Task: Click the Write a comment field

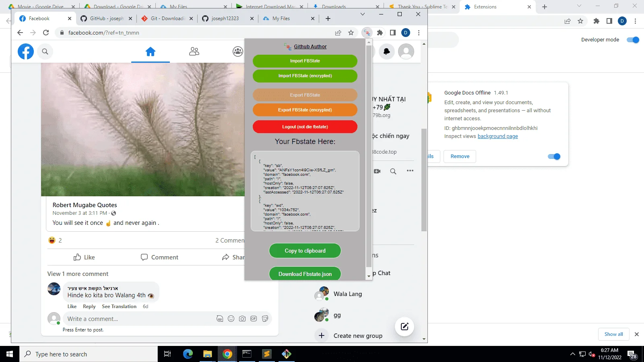Action: pyautogui.click(x=140, y=319)
